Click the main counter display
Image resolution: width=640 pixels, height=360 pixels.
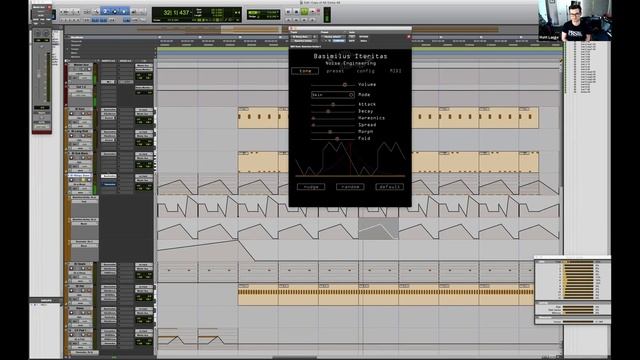coord(176,13)
